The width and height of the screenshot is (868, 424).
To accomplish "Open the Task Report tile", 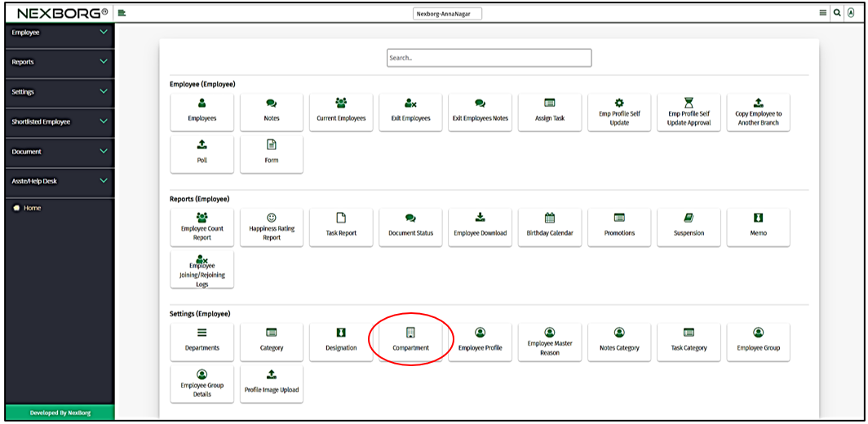I will (x=341, y=227).
